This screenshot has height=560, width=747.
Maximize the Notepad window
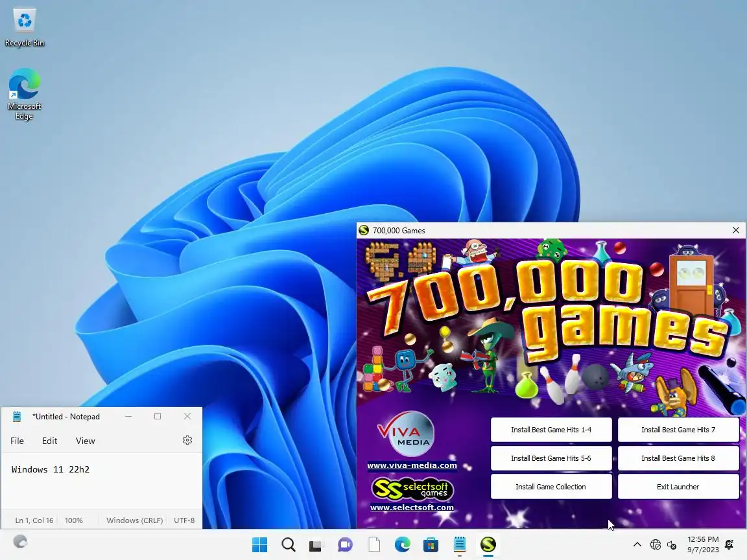[x=158, y=417]
